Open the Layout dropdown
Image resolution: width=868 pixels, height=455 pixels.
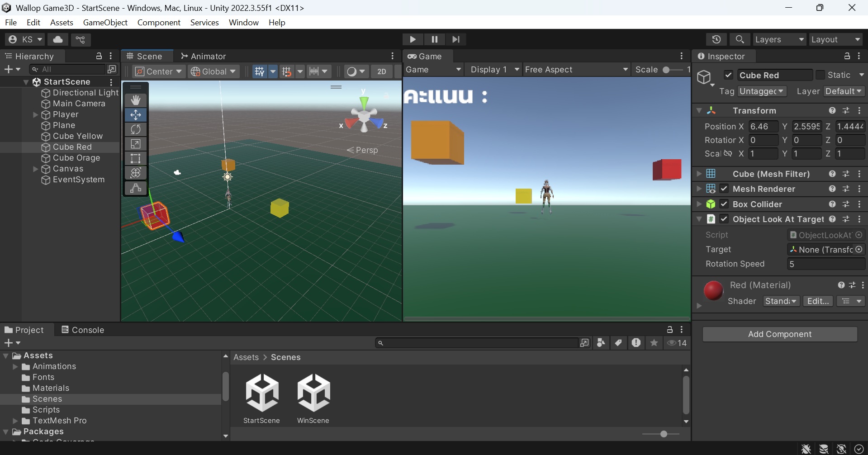835,39
